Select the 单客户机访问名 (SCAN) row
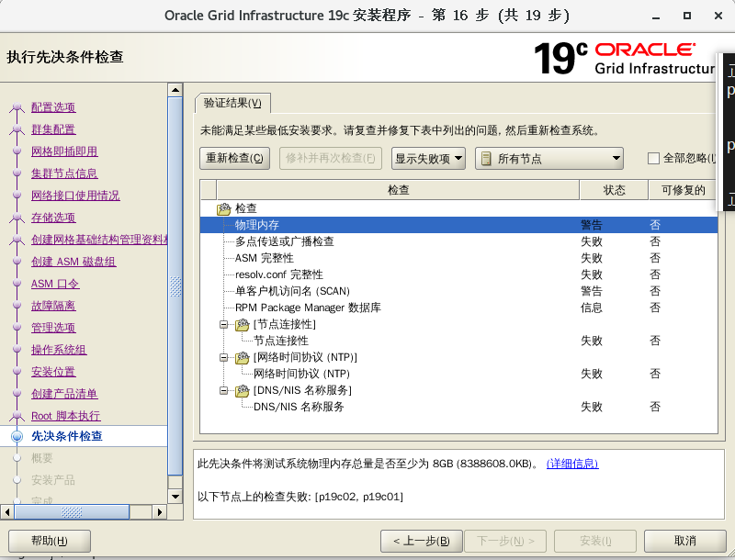 pos(458,291)
